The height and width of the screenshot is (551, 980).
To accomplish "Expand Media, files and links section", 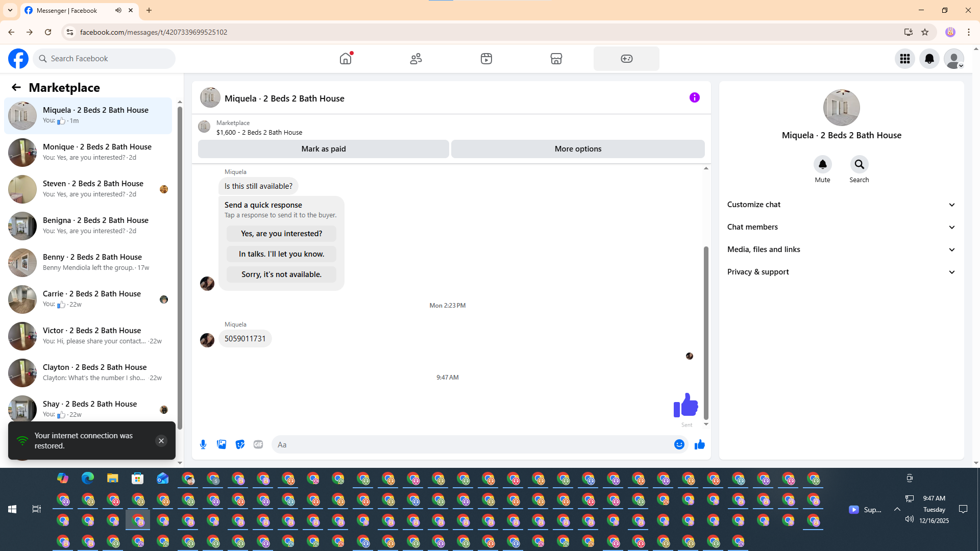I will click(x=842, y=249).
